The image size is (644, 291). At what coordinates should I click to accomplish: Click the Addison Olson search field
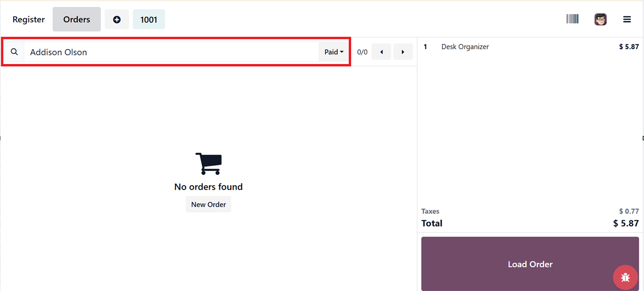pos(171,52)
